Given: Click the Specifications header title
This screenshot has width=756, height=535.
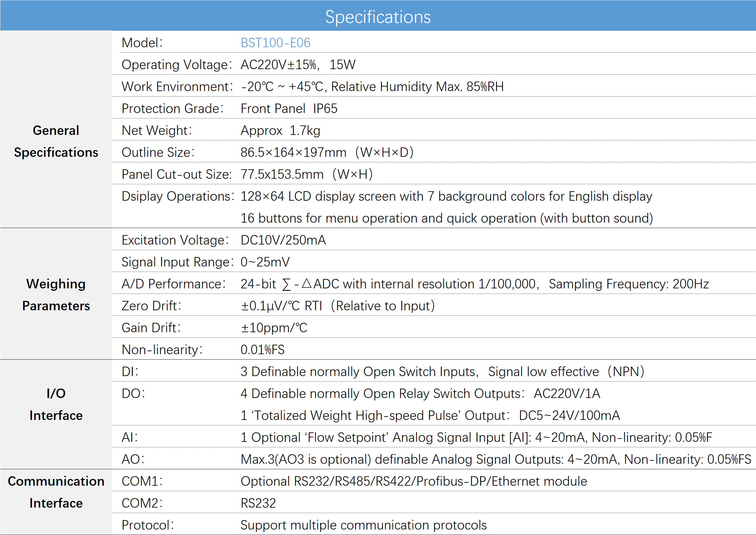Looking at the screenshot, I should (x=378, y=17).
